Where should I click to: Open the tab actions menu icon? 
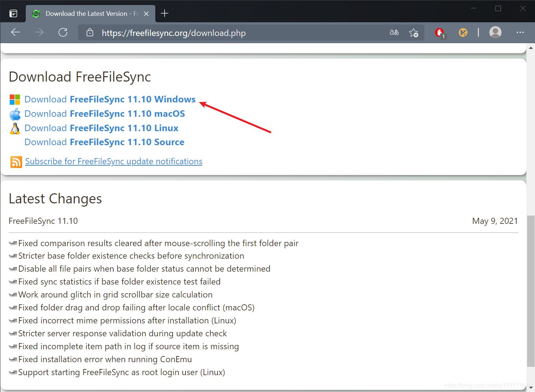tap(13, 14)
